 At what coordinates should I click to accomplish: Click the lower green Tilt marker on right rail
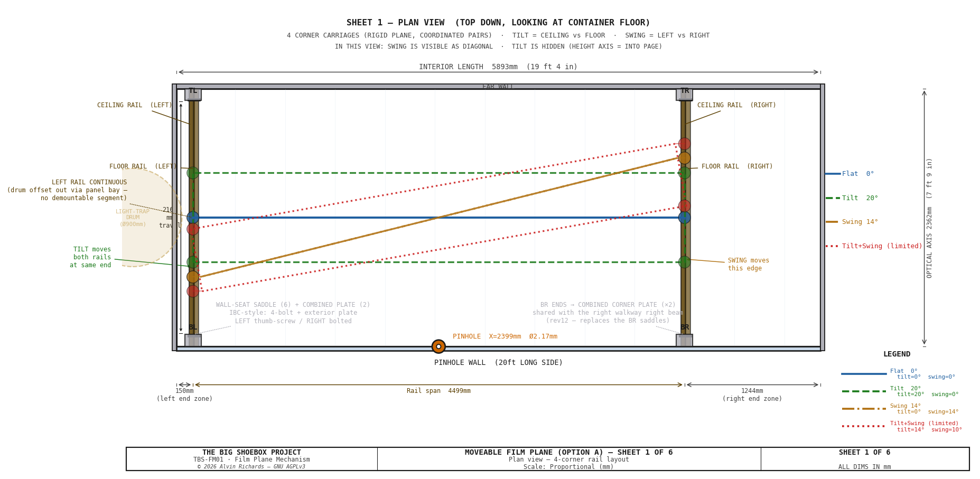pos(685,262)
